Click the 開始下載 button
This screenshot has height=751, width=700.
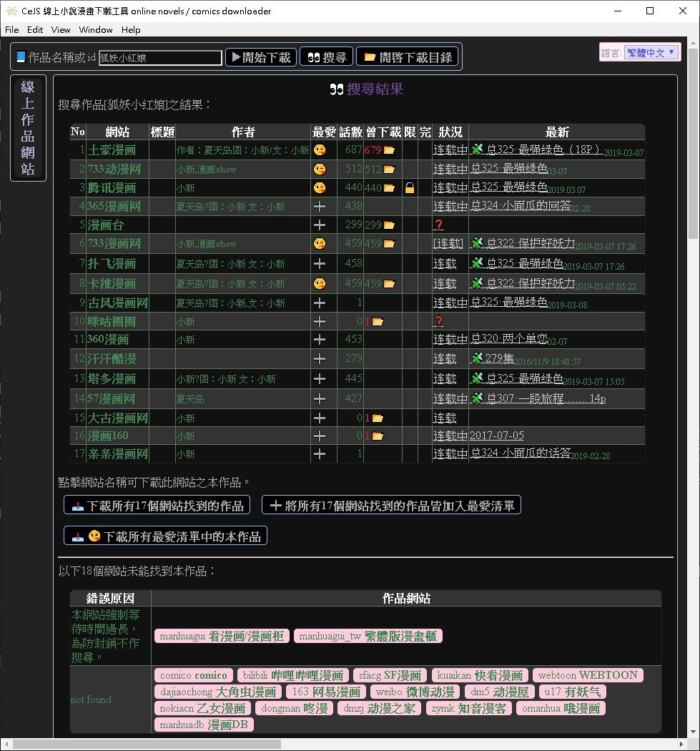tap(261, 57)
